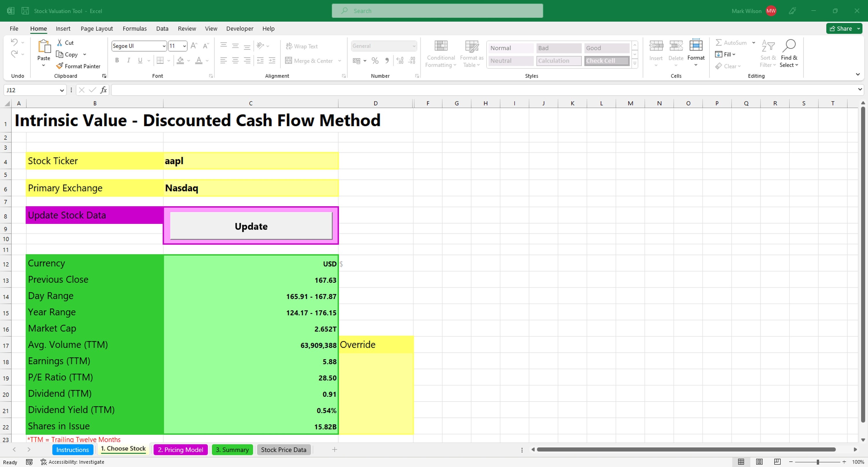Select the Format Painter tool
Viewport: 868px width, 467px height.
(x=78, y=66)
